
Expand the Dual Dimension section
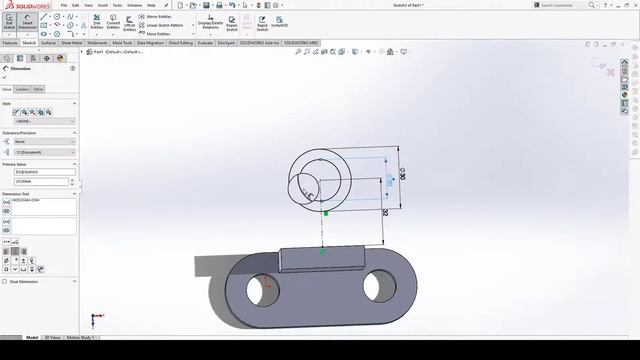(74, 282)
